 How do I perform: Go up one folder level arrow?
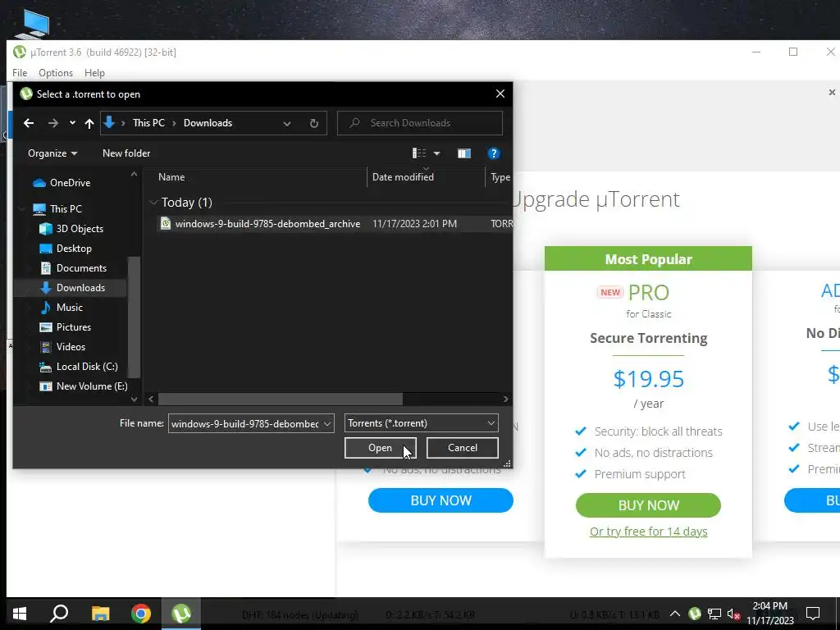tap(89, 123)
